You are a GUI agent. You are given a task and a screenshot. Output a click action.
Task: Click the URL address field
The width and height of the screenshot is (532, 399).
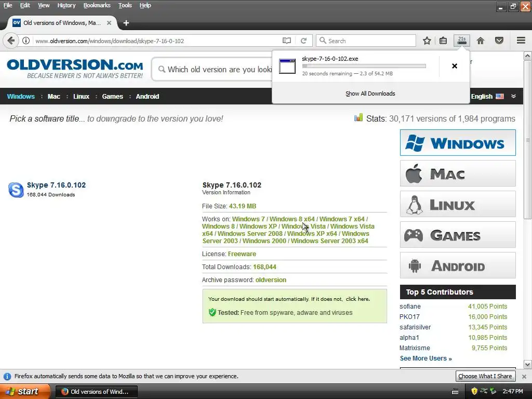[156, 41]
